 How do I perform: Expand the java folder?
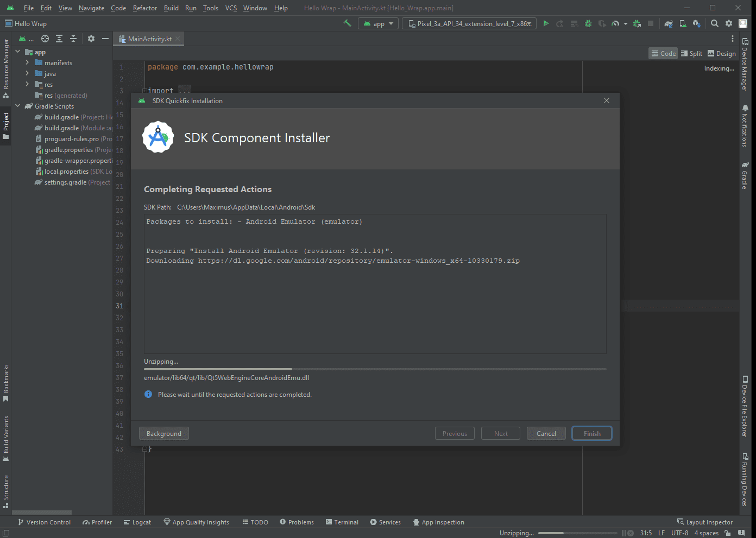[x=27, y=73]
